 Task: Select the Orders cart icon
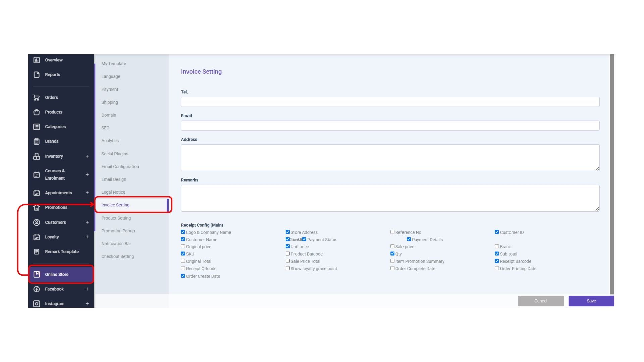point(37,98)
